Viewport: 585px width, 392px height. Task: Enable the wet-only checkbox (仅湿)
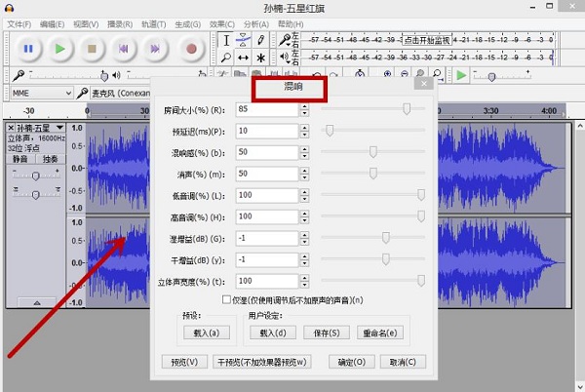227,299
